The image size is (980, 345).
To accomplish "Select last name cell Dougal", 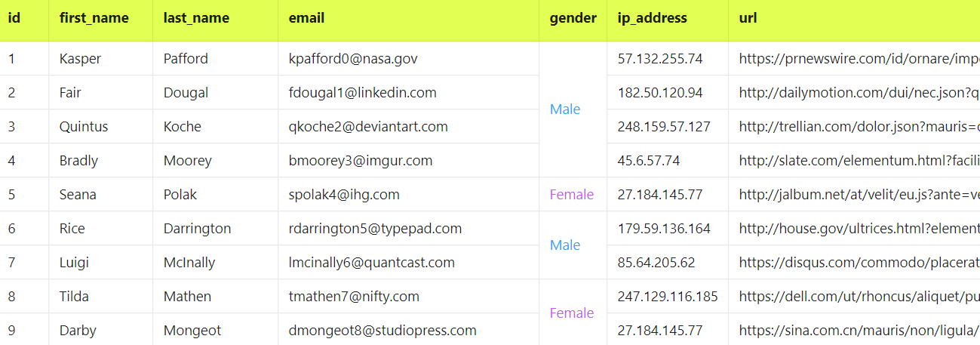I will pos(216,92).
